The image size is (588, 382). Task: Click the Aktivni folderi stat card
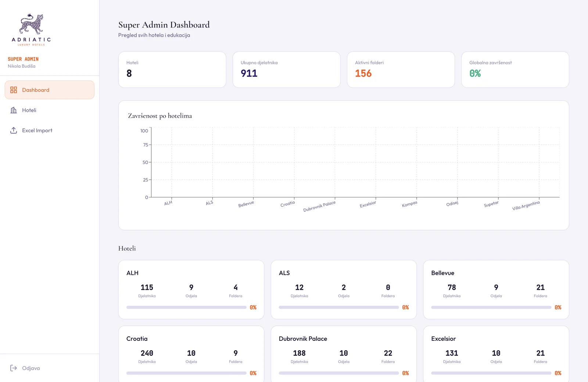(x=401, y=69)
